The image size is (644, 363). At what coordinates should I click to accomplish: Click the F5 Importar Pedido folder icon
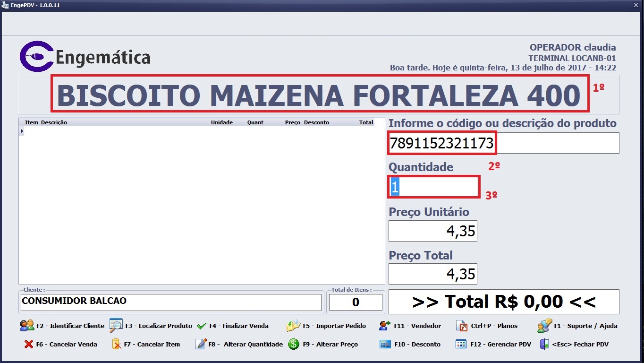pyautogui.click(x=293, y=325)
